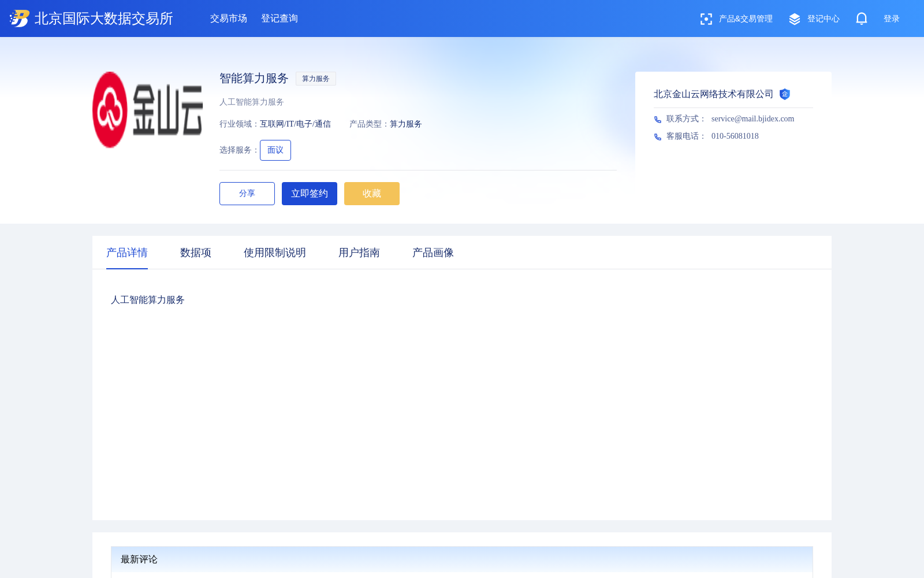
Task: Click the phone number 010-56081018
Action: click(735, 136)
